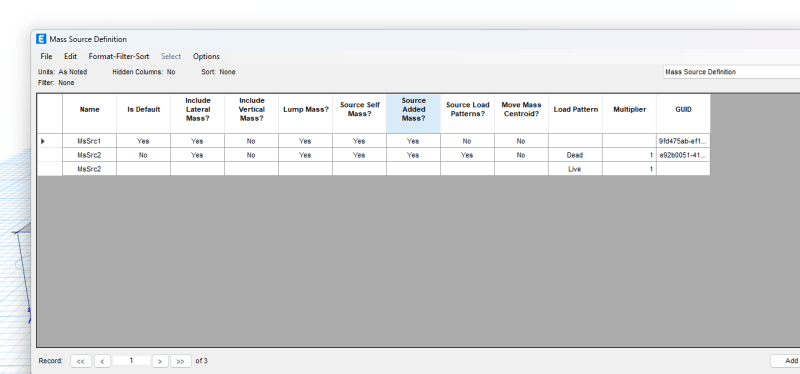The height and width of the screenshot is (374, 800).
Task: Open the Edit menu
Action: pos(70,57)
